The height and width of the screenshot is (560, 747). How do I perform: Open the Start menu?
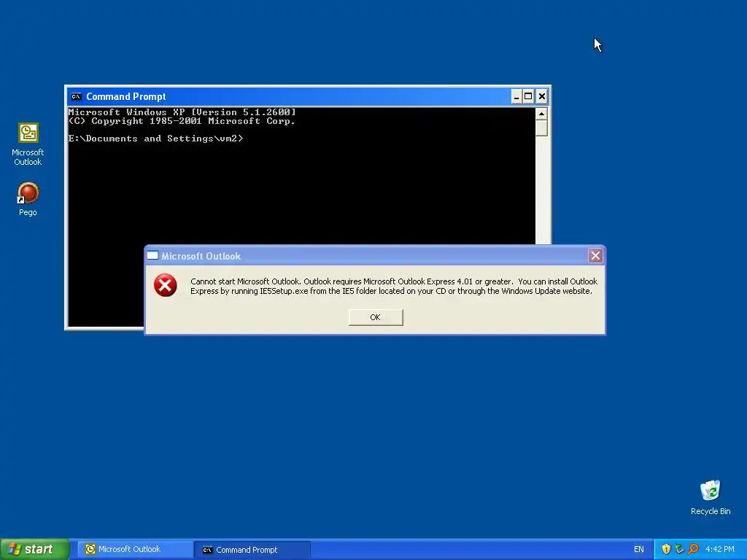coord(34,549)
